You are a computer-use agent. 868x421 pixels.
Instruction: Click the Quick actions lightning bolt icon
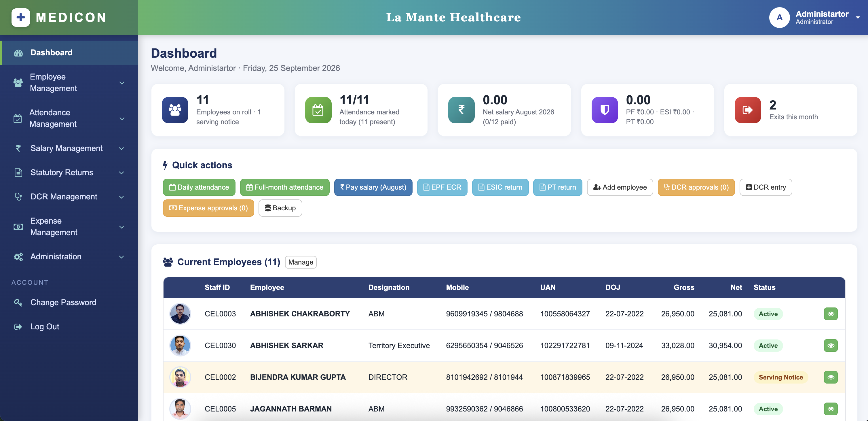click(x=165, y=165)
